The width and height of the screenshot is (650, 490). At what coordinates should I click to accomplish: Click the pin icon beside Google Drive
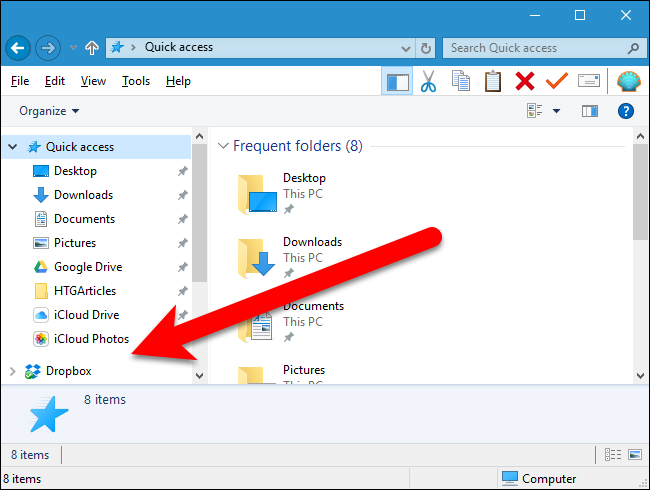click(x=183, y=267)
